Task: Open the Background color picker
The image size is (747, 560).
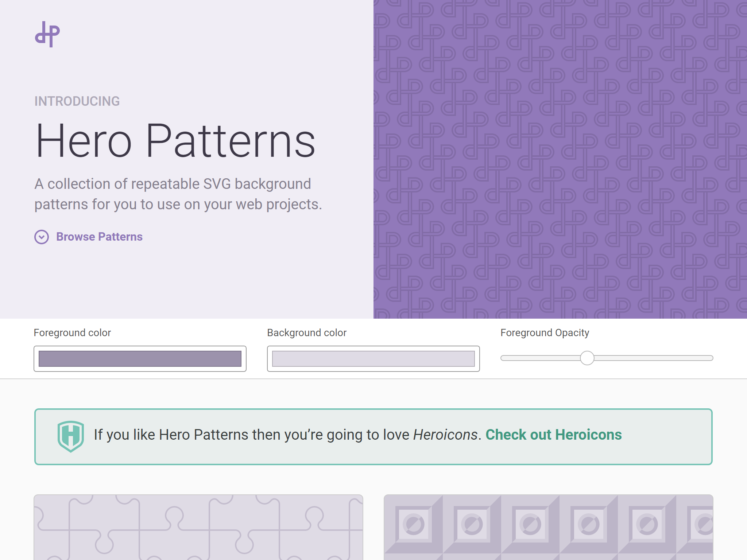Action: [x=373, y=359]
